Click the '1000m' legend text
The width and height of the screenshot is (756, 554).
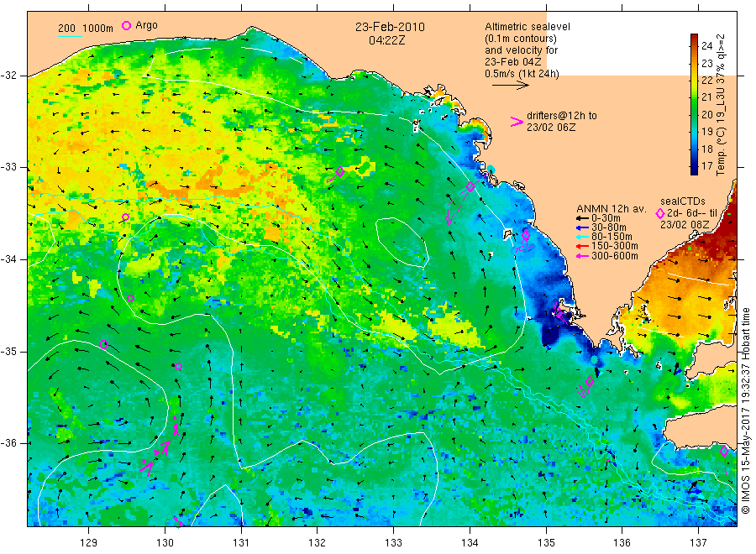[98, 29]
